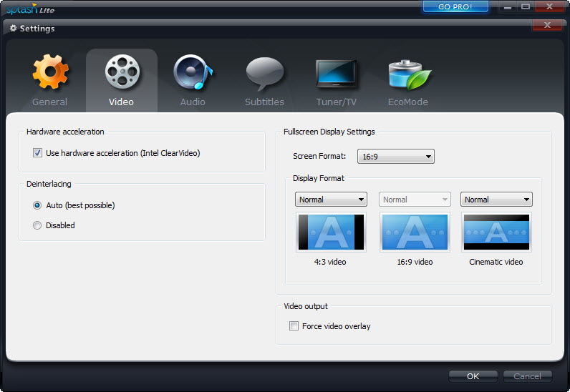Click the '16:9 video' caption
570x392 pixels.
tap(415, 262)
